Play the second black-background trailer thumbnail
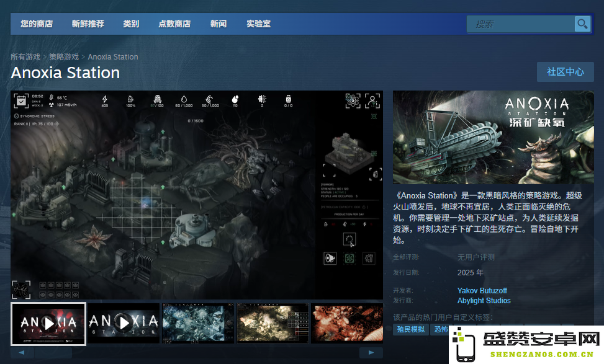 pos(124,323)
